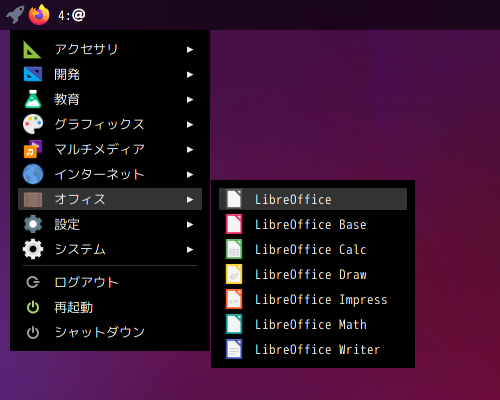500x400 pixels.
Task: Launch Firefox from the top panel
Action: [39, 15]
